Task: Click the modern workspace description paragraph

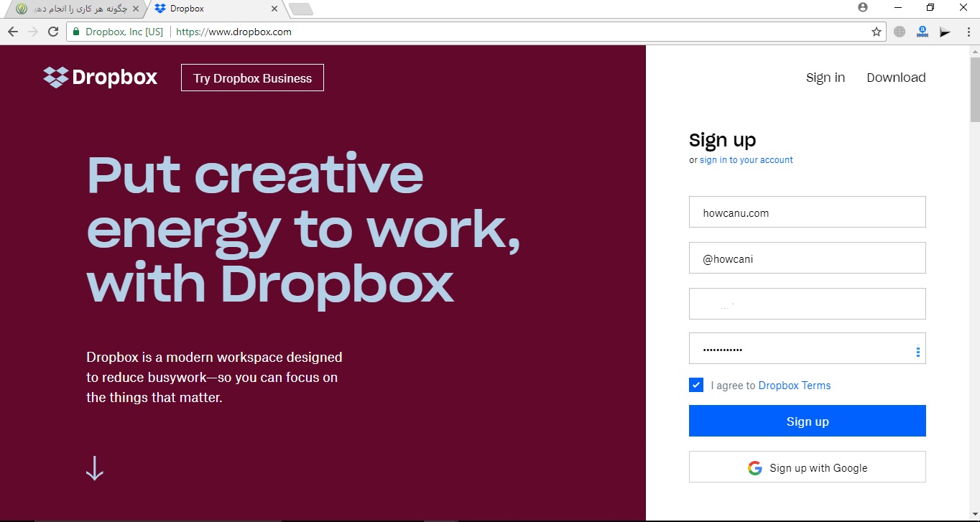Action: 214,377
